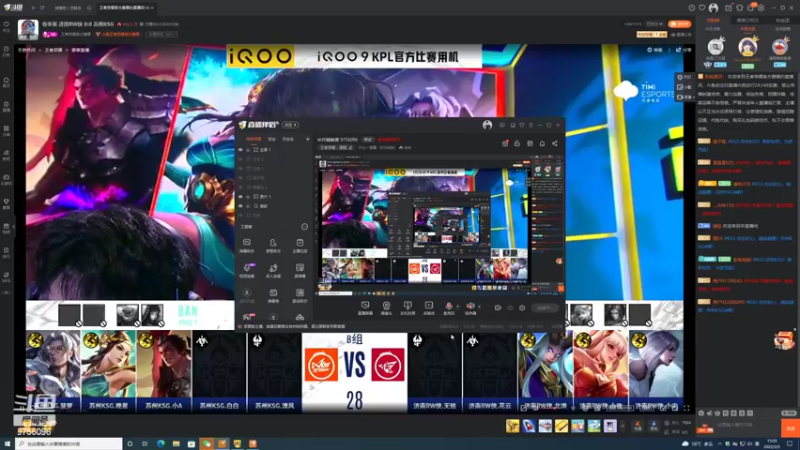Select the first tab of the right chat panel
Image resolution: width=800 pixels, height=450 pixels.
[x=713, y=20]
